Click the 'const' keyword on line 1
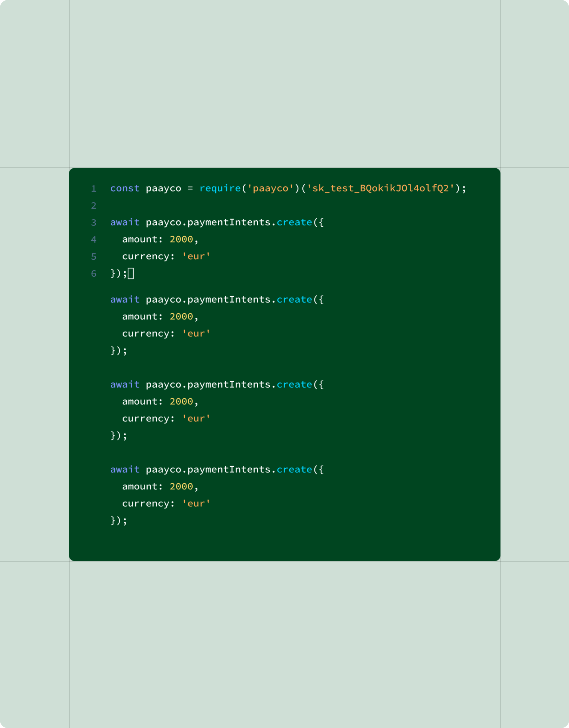 (125, 188)
